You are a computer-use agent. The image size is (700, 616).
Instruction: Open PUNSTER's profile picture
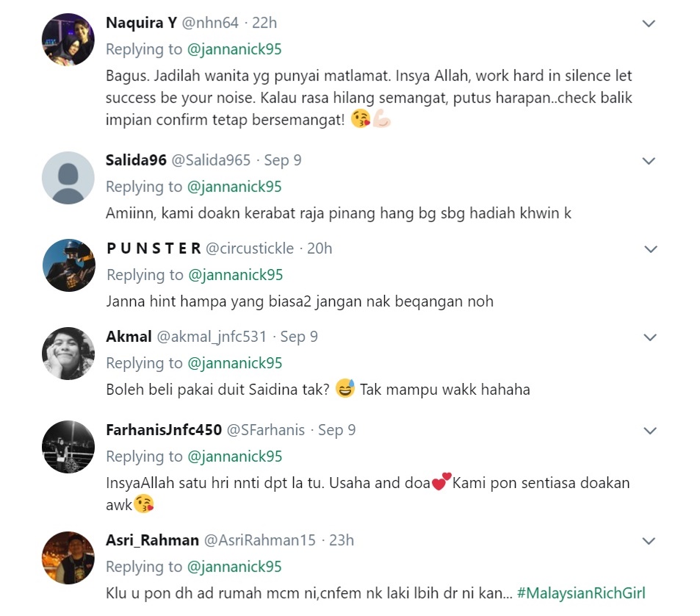pyautogui.click(x=69, y=265)
